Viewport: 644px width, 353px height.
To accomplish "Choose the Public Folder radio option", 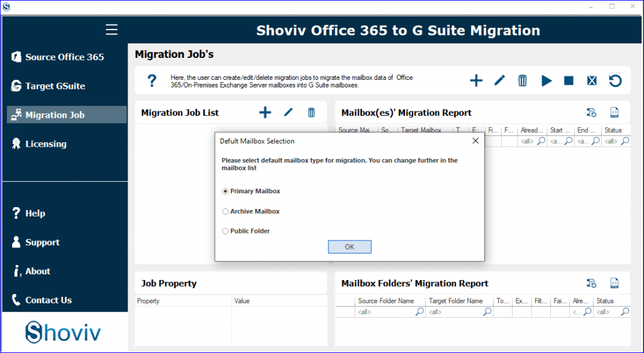I will (x=225, y=232).
